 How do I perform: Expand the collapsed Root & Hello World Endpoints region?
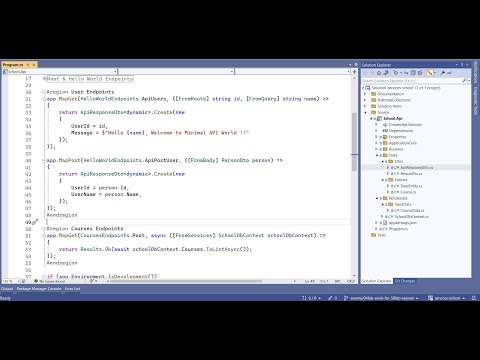[44, 79]
